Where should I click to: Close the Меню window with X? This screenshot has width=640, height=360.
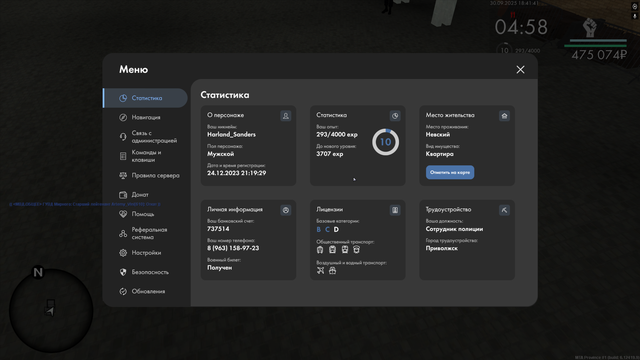pyautogui.click(x=520, y=70)
